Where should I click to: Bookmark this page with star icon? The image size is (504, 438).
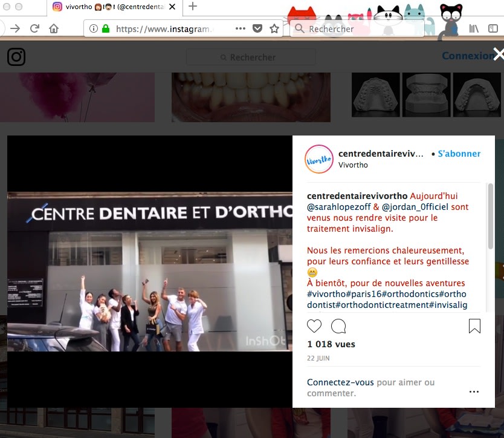pyautogui.click(x=274, y=28)
